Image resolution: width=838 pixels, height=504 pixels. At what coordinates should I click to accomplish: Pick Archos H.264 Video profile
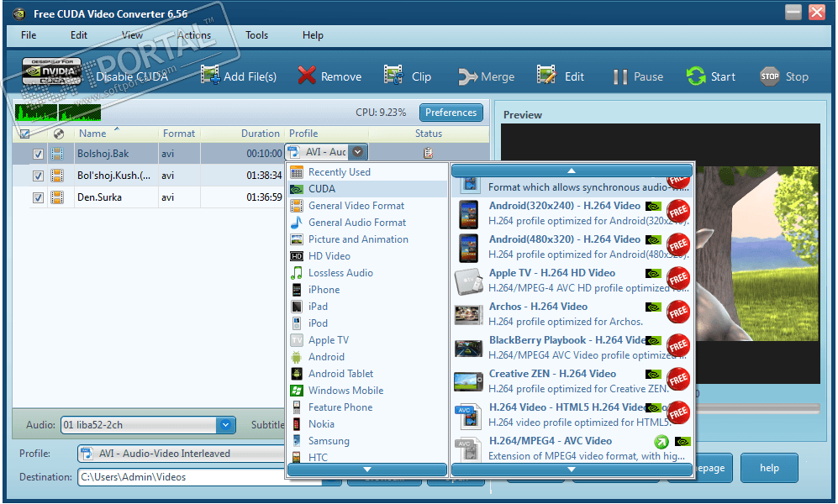[572, 314]
